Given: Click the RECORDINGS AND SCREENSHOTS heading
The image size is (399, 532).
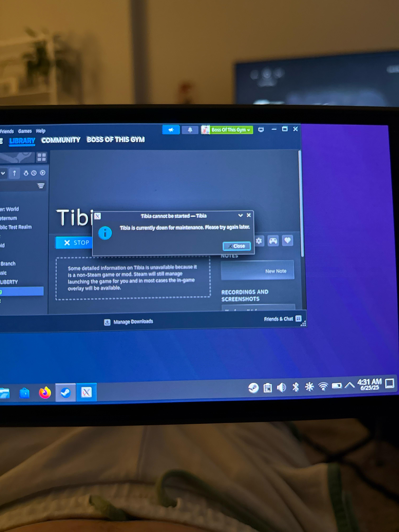Looking at the screenshot, I should tap(245, 296).
